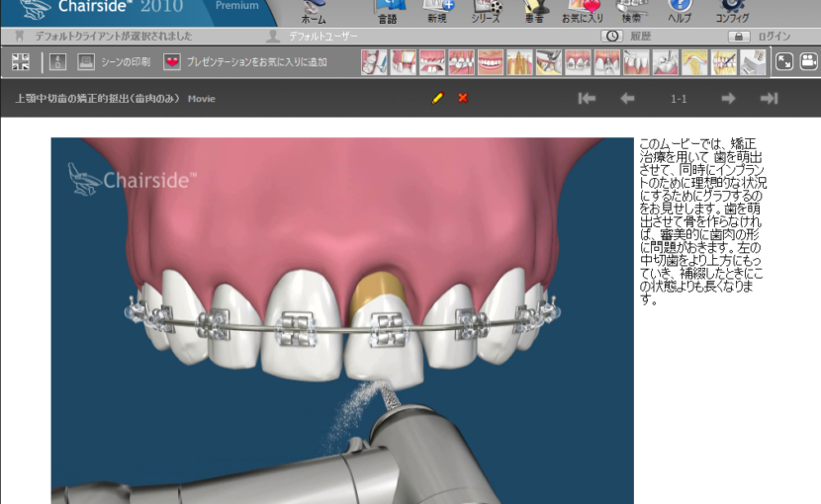The width and height of the screenshot is (821, 504).
Task: Select the smiling mouth thumbnail
Action: tap(491, 61)
